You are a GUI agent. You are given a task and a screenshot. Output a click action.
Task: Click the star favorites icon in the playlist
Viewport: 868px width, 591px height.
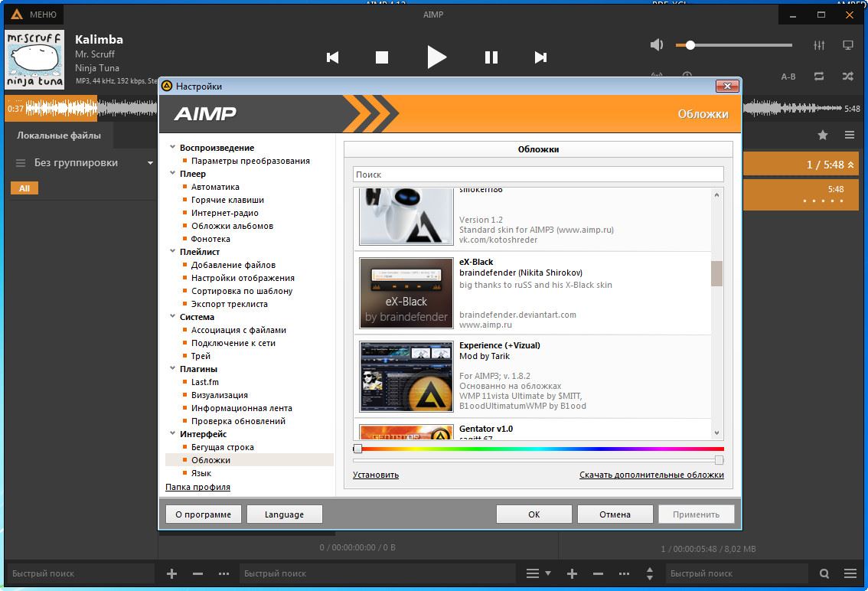point(823,135)
